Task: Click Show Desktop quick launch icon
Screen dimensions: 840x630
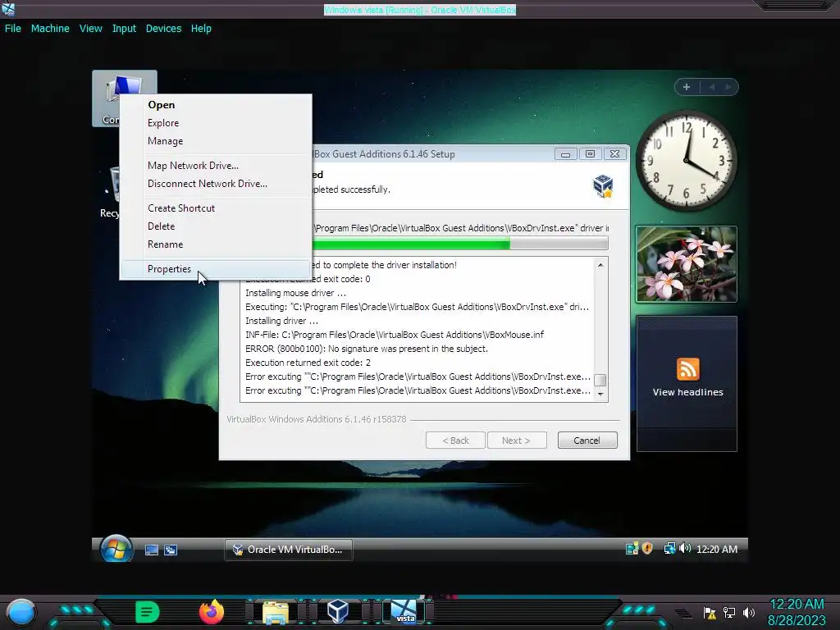Action: (x=152, y=550)
